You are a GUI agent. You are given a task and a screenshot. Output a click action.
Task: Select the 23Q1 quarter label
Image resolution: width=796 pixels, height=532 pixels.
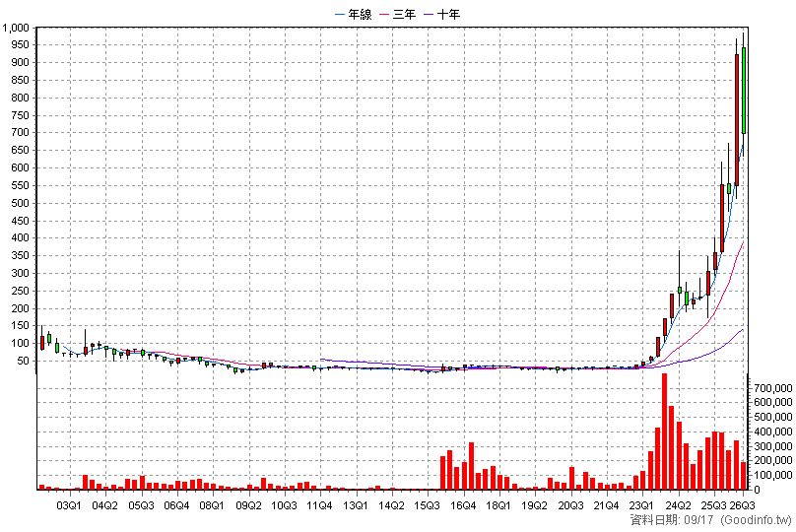point(641,505)
